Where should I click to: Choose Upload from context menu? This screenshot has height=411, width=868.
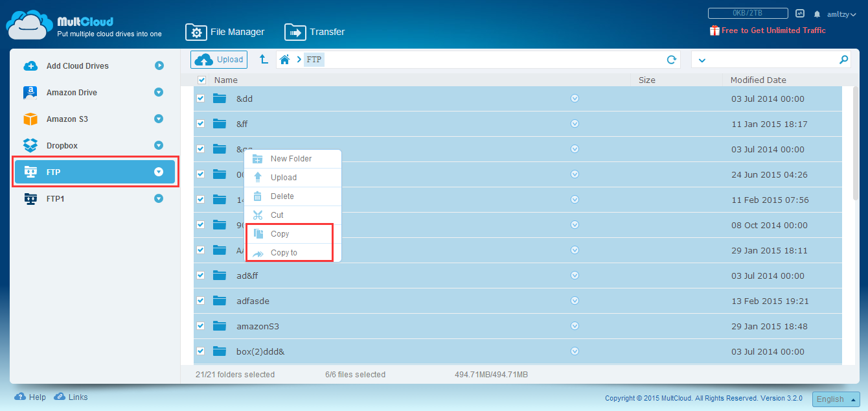(x=292, y=178)
